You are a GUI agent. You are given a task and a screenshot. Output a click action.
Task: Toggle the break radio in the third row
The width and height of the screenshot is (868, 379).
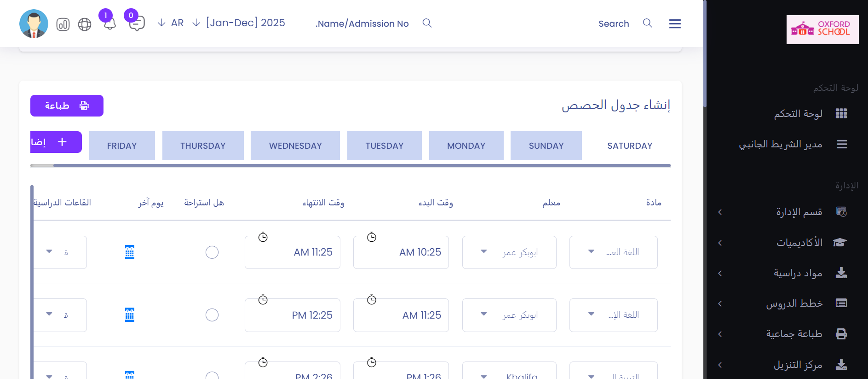tap(212, 376)
